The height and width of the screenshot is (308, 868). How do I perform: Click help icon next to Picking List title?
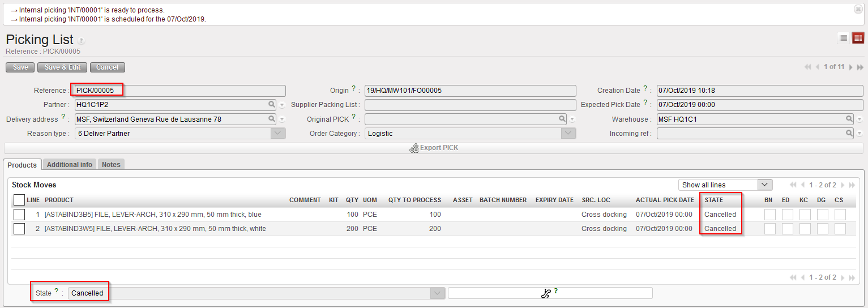click(82, 41)
